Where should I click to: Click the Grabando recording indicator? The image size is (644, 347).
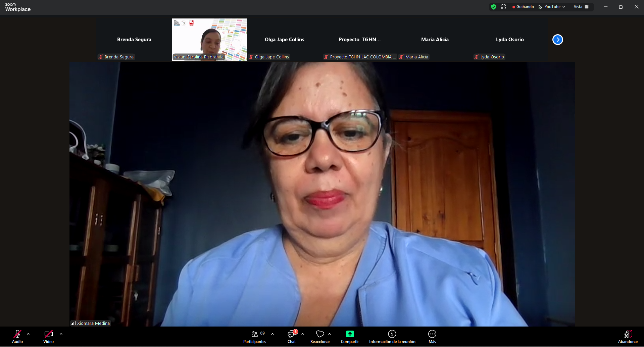(x=523, y=7)
